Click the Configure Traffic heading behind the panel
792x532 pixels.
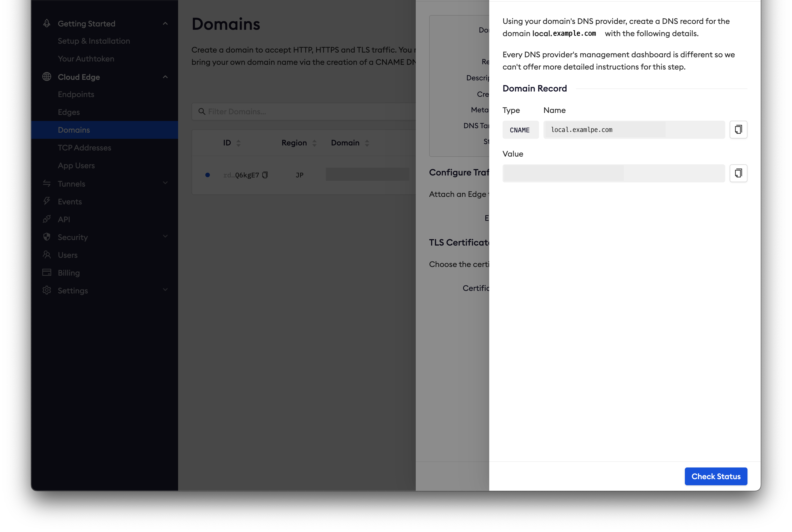tap(459, 172)
